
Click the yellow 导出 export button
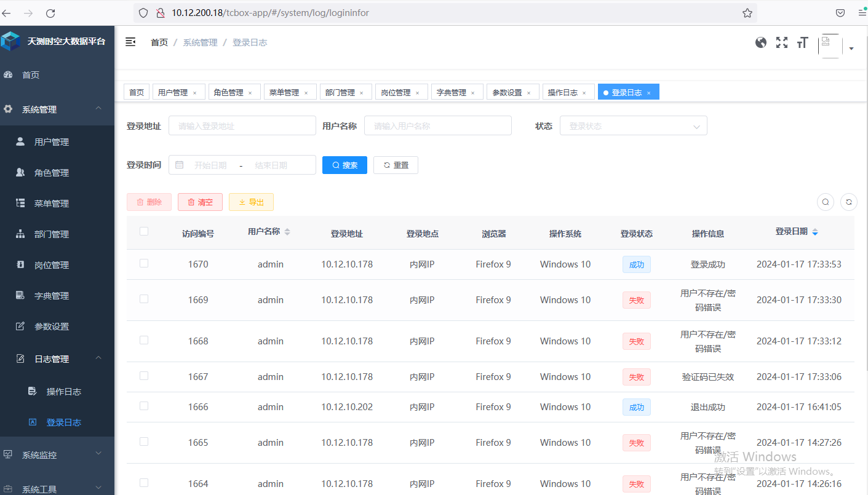click(x=251, y=202)
